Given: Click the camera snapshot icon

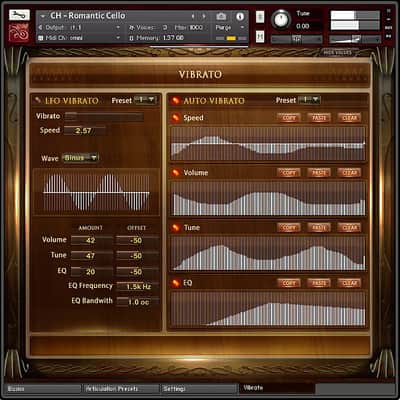Looking at the screenshot, I should (221, 16).
